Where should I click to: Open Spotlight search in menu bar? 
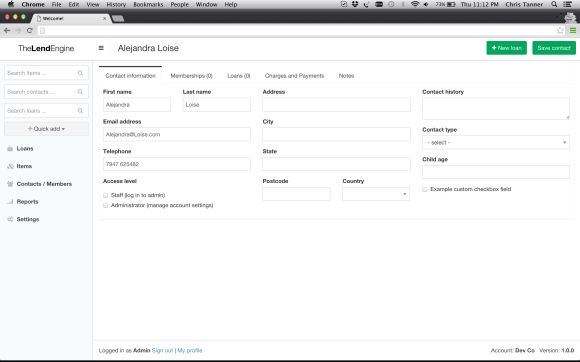554,4
